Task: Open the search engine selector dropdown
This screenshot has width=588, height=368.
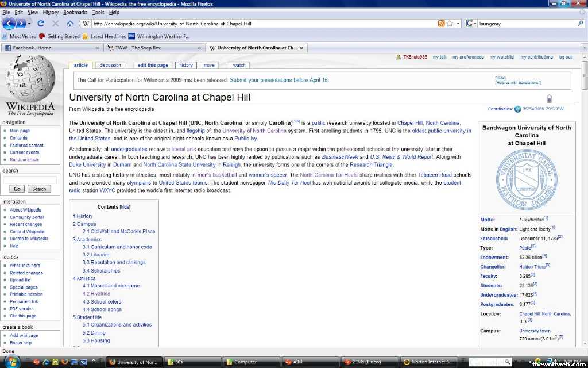Action: (471, 24)
